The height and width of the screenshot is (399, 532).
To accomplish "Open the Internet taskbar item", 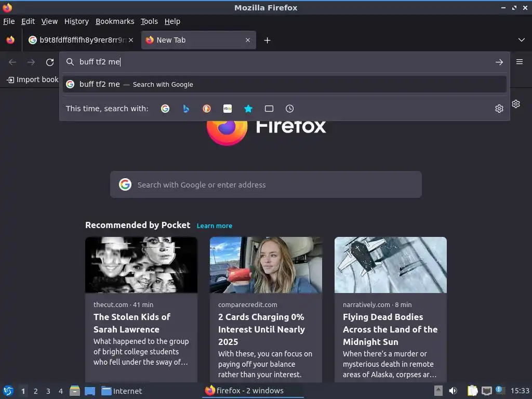I will tap(122, 391).
